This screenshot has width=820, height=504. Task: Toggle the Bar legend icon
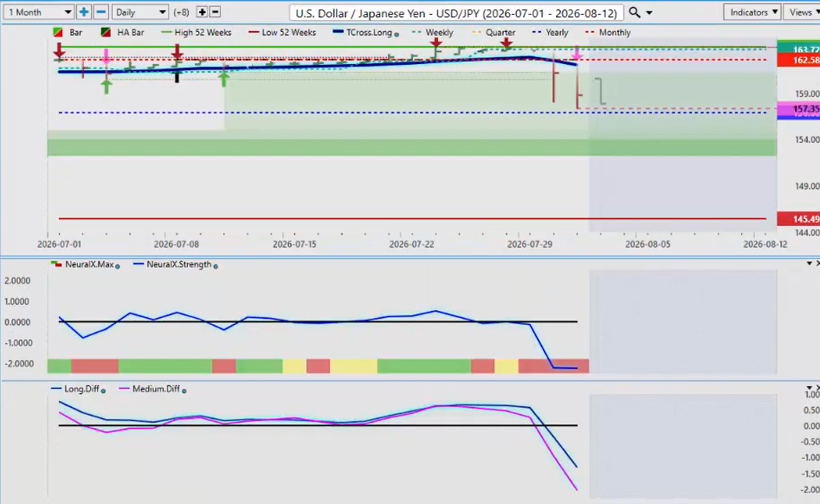[58, 32]
